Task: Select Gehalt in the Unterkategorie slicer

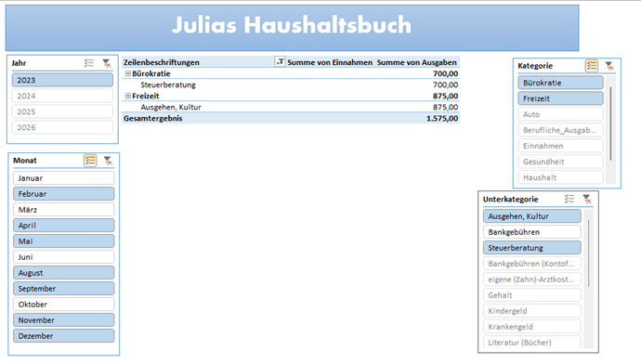Action: (x=532, y=295)
